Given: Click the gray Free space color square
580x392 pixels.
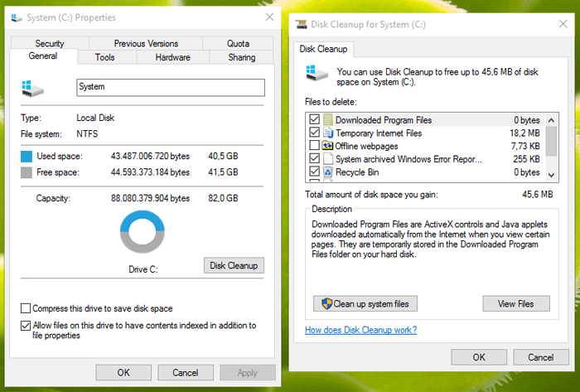Looking at the screenshot, I should click(x=27, y=172).
